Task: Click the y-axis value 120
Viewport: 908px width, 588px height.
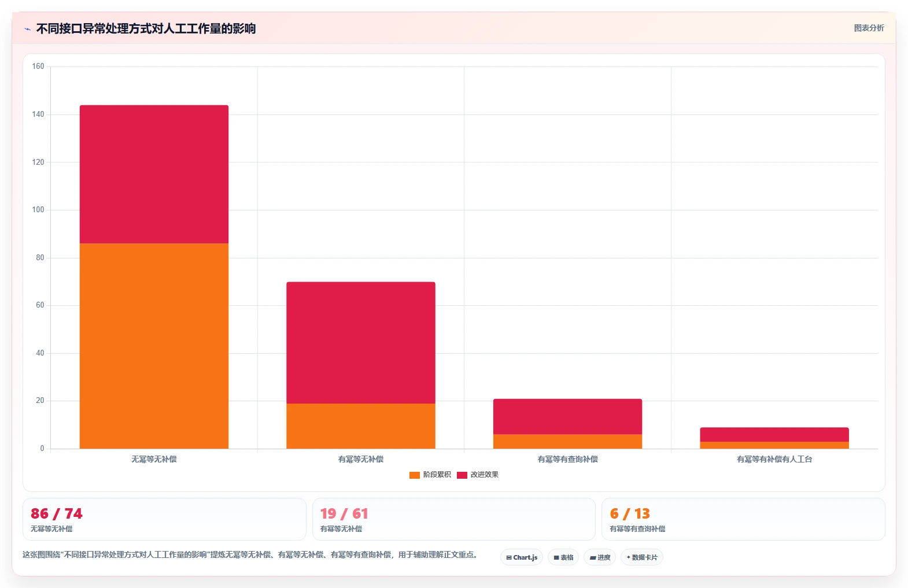Action: [38, 162]
